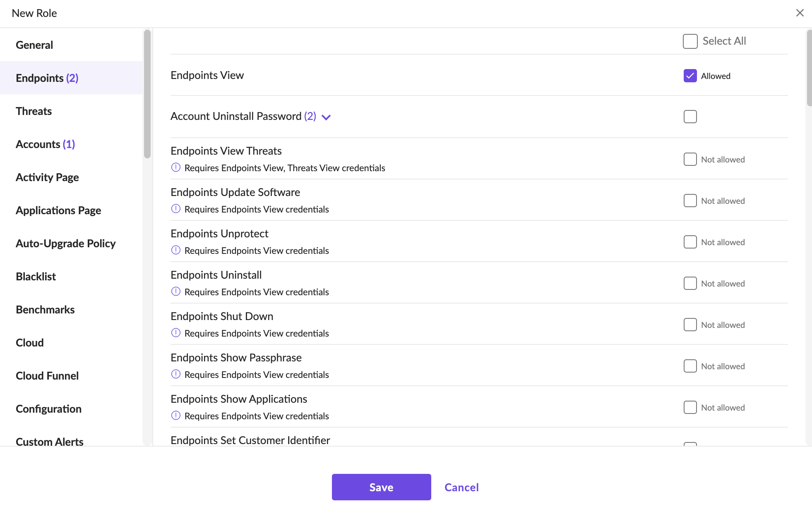Check the Select All checkbox
Image resolution: width=812 pixels, height=521 pixels.
[690, 41]
